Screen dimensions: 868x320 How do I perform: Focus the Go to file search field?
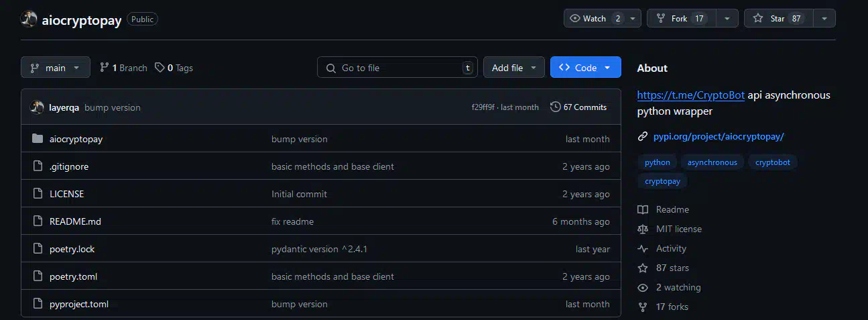point(397,68)
